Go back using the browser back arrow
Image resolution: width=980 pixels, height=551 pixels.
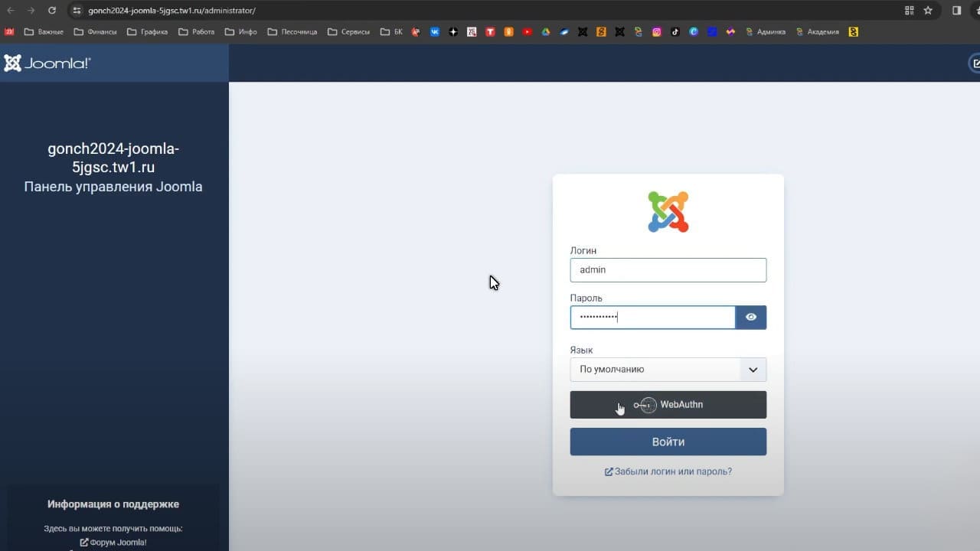(11, 11)
